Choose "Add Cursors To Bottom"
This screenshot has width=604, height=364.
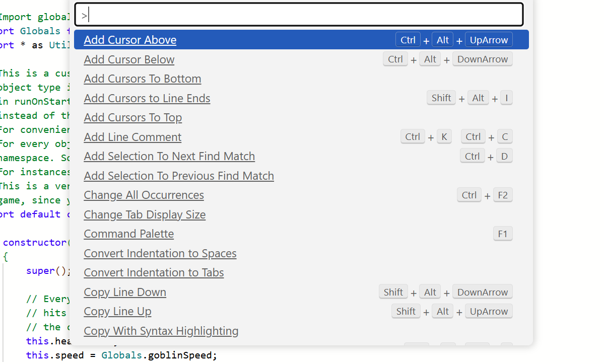click(x=142, y=79)
